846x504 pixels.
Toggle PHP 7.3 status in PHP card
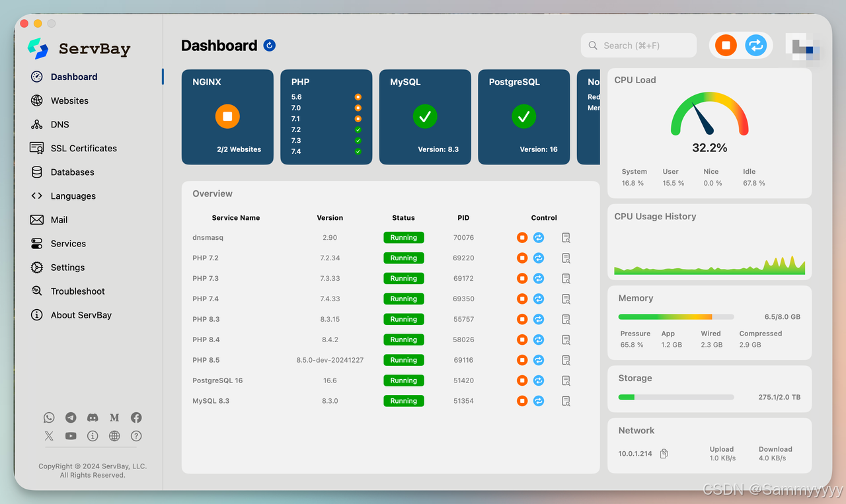click(x=358, y=141)
